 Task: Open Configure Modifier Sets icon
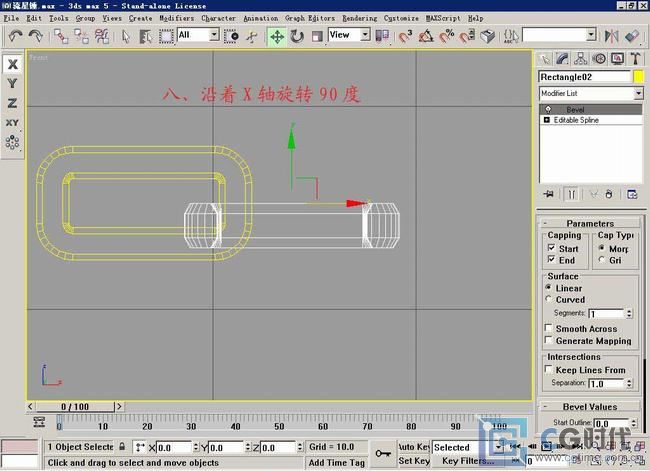pyautogui.click(x=632, y=194)
